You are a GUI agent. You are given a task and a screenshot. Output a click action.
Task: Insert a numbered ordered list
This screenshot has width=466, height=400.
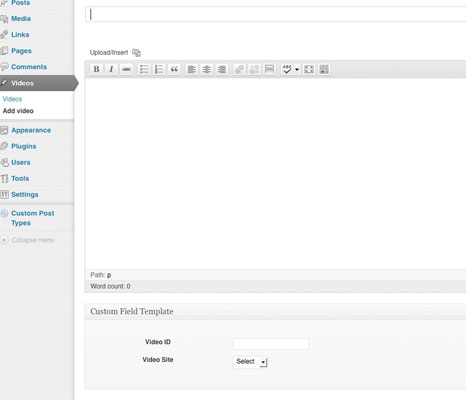[159, 69]
